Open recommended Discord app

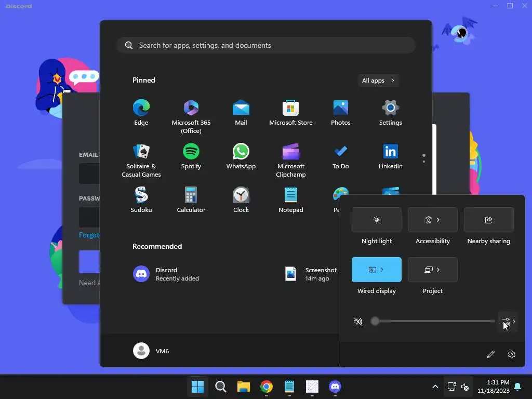click(x=166, y=274)
